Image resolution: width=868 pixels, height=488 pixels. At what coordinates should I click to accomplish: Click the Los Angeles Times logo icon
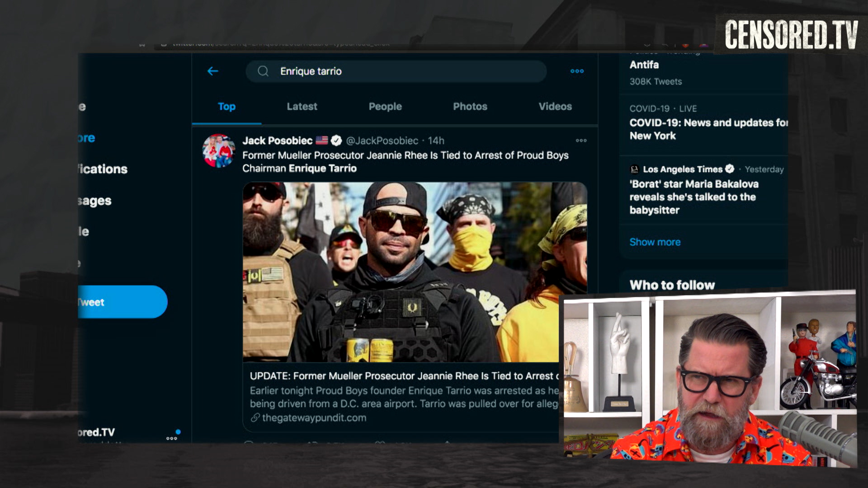click(635, 169)
